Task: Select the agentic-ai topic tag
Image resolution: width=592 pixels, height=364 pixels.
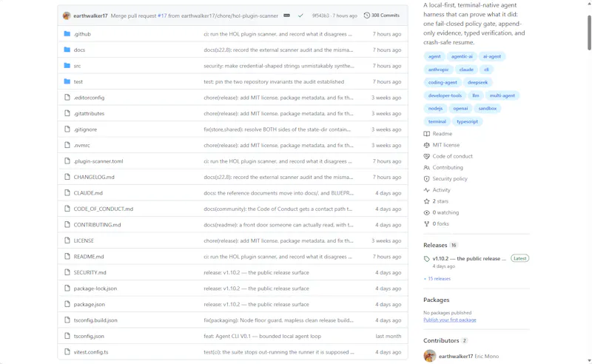Action: tap(462, 56)
